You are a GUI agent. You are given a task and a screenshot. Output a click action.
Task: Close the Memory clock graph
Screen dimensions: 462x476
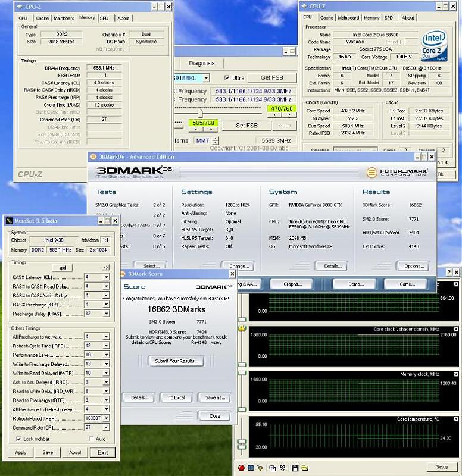point(455,374)
